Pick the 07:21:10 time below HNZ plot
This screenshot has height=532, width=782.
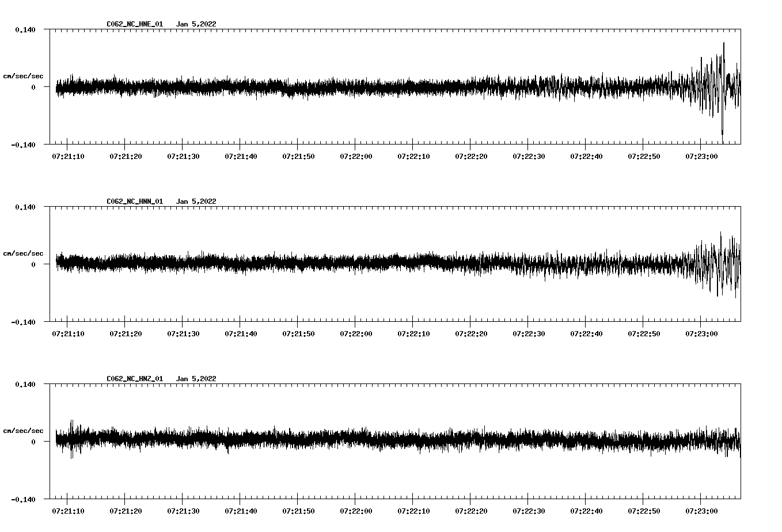68,511
